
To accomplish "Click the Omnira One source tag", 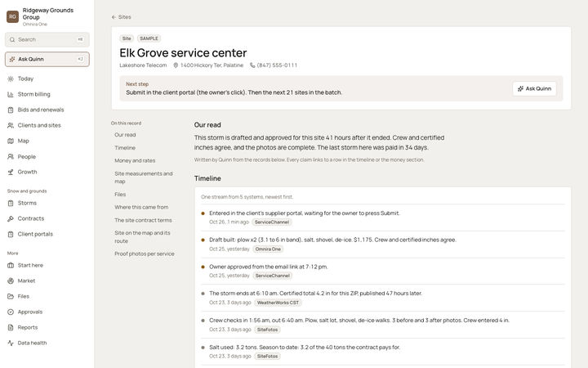I will (x=268, y=249).
